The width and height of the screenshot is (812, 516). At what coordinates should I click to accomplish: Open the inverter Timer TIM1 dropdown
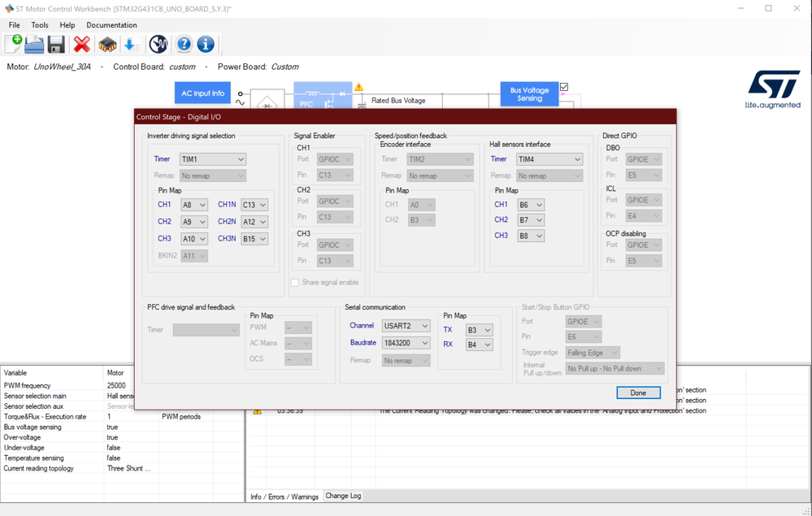pos(213,159)
